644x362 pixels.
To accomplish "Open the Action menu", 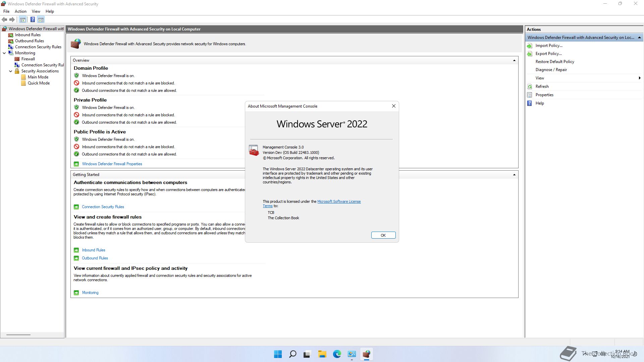I will 20,11.
